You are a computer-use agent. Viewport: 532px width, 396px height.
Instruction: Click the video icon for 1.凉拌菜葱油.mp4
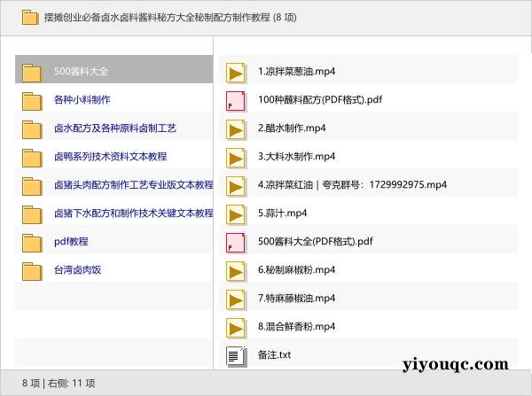[236, 72]
